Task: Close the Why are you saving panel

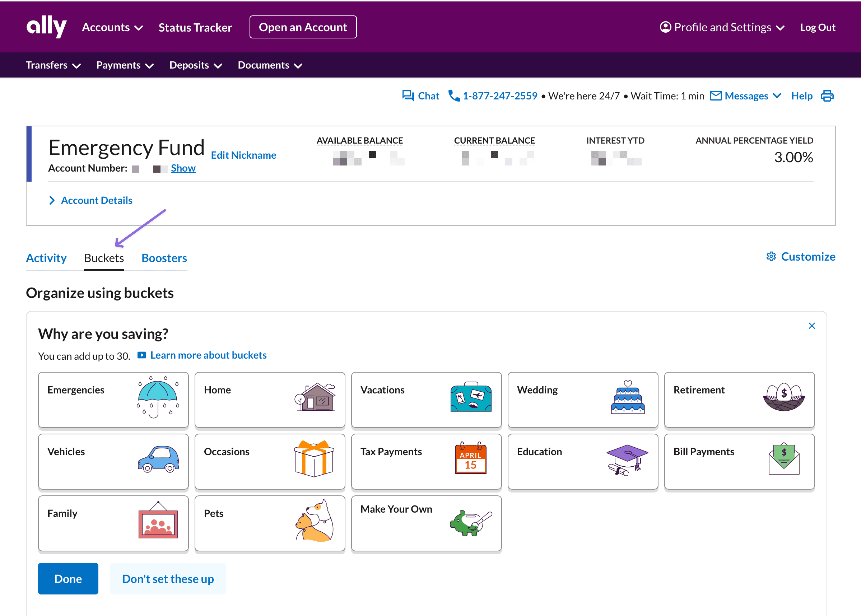Action: point(812,326)
